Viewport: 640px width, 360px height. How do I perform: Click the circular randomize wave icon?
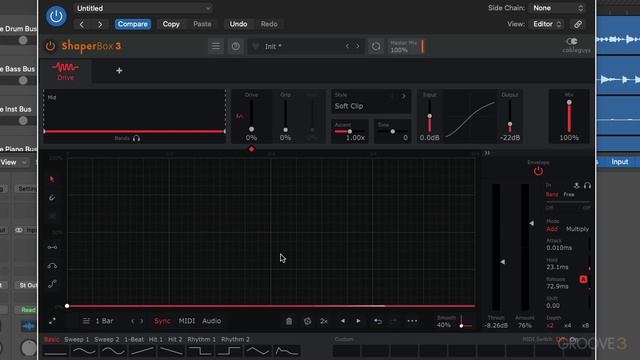coord(307,321)
